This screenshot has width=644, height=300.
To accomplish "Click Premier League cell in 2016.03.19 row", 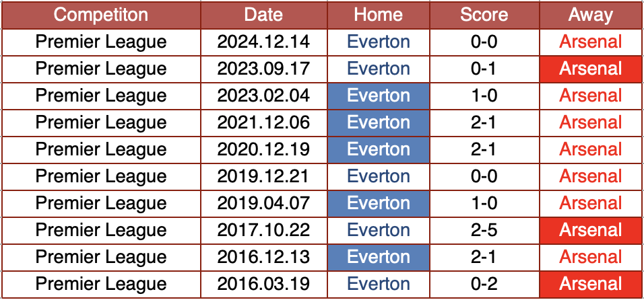I will (100, 284).
